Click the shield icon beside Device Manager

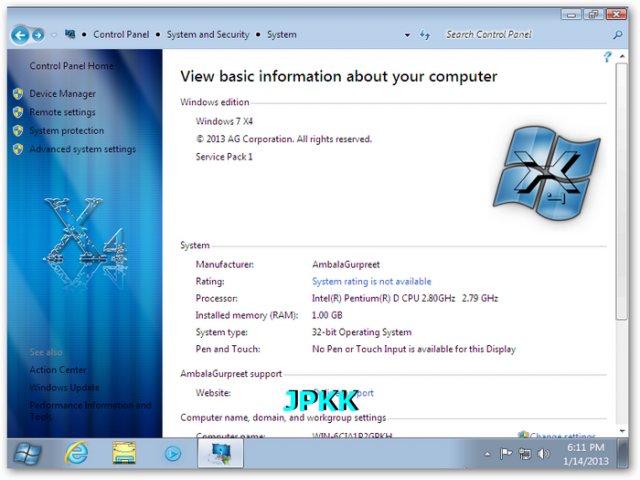pos(18,94)
